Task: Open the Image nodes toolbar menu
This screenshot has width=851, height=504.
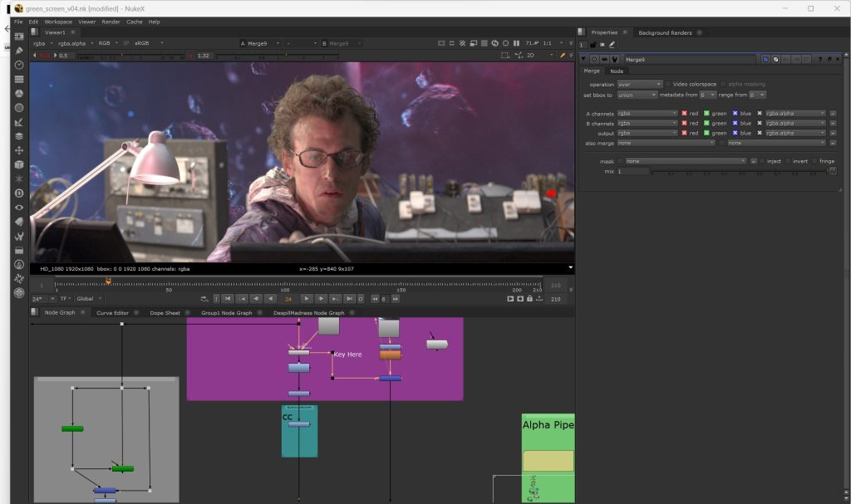Action: coord(19,37)
